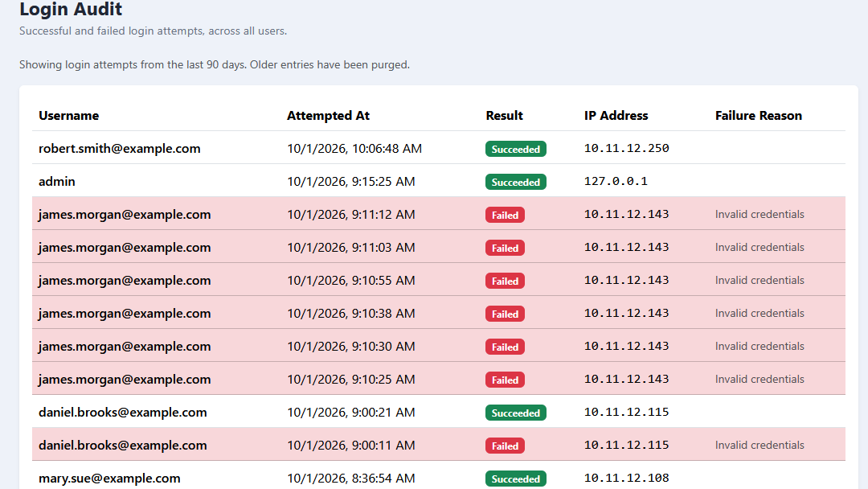This screenshot has width=868, height=489.
Task: Click timestamp 10/1/2026, 9:11:12 AM
Action: pos(351,214)
